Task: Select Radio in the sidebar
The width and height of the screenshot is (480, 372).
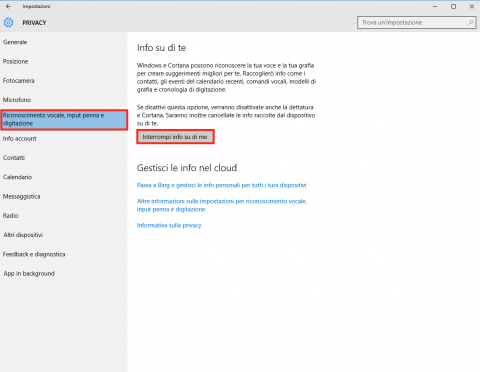Action: pyautogui.click(x=10, y=216)
